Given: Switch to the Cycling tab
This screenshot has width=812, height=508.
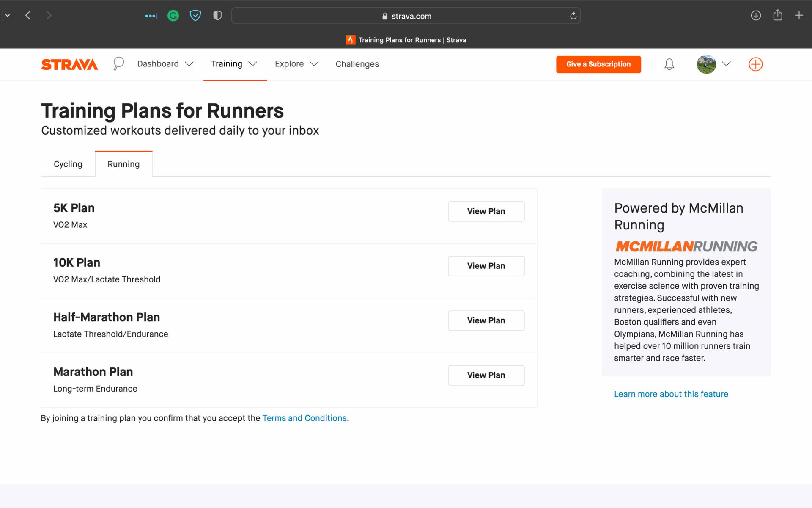Looking at the screenshot, I should pyautogui.click(x=68, y=164).
